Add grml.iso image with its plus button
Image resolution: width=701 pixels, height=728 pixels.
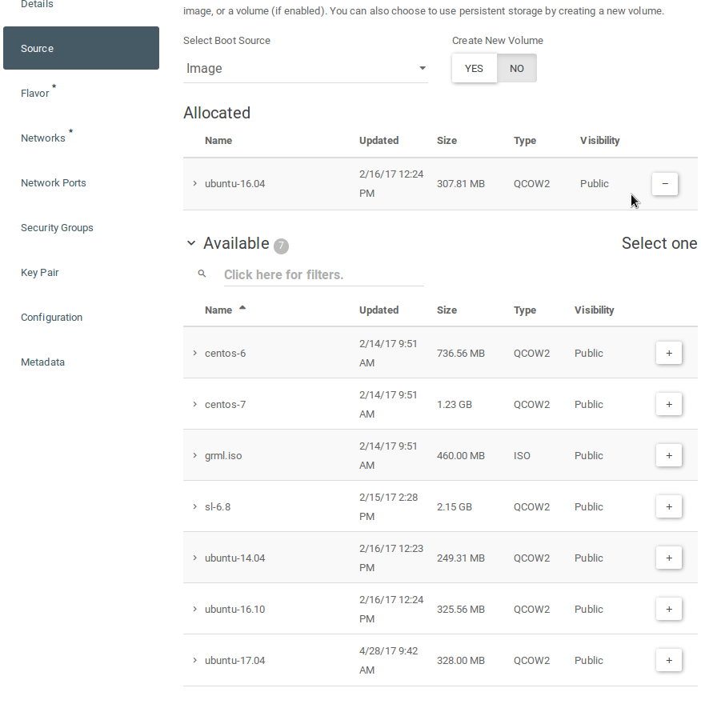pos(669,455)
